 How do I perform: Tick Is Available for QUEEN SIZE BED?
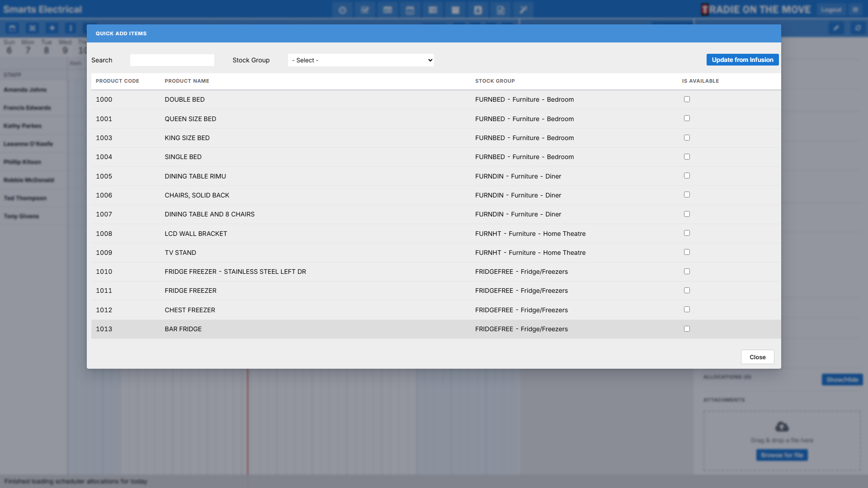coord(687,118)
